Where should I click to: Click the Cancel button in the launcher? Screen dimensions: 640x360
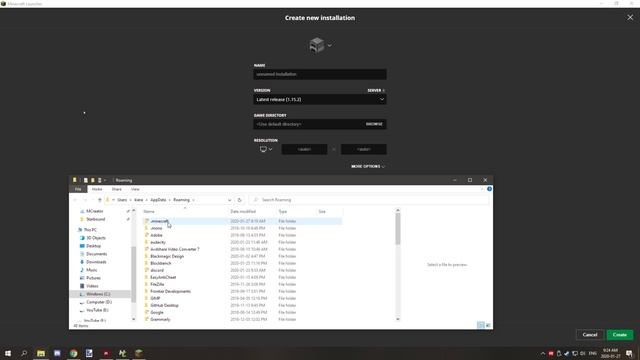pos(589,335)
